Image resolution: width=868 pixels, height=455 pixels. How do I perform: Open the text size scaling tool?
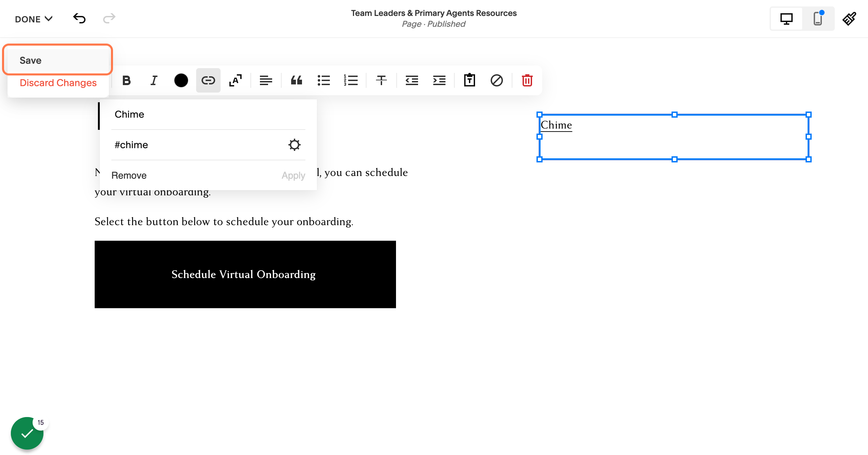235,80
